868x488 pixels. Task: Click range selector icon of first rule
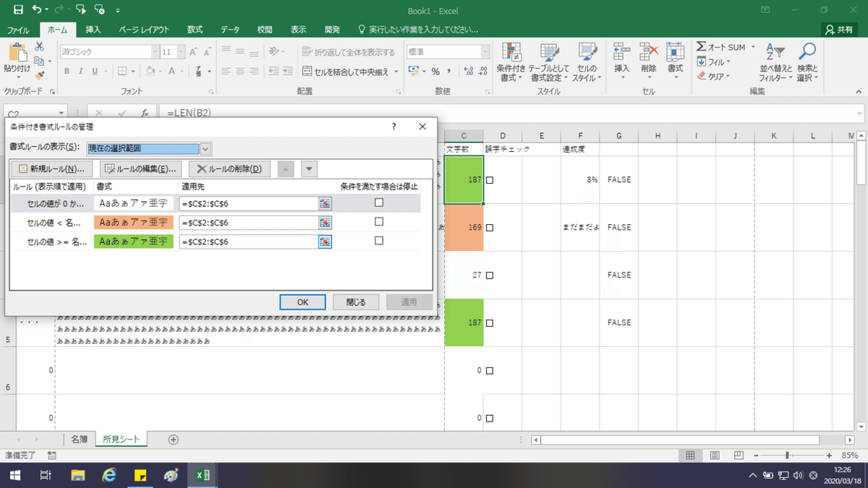[x=325, y=204]
